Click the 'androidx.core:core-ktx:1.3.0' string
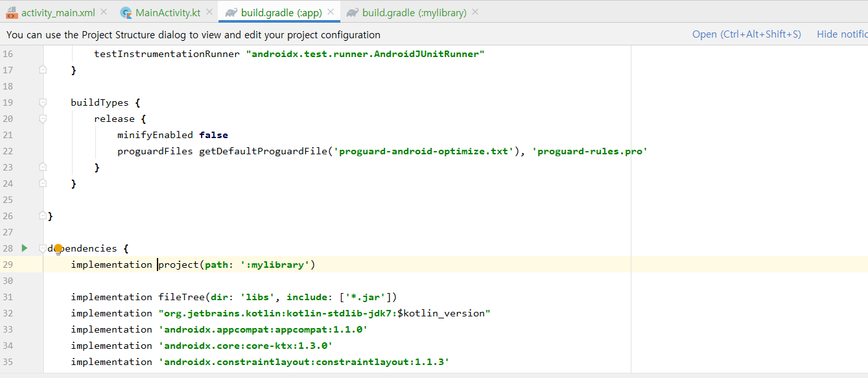Image resolution: width=868 pixels, height=378 pixels. (x=246, y=346)
